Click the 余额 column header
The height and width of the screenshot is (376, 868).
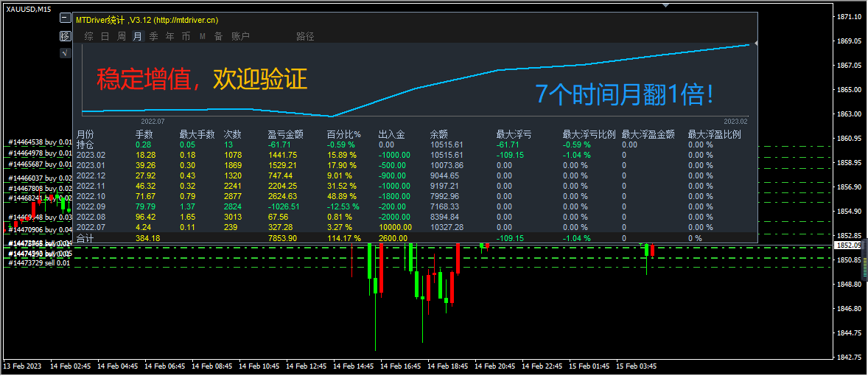pos(439,134)
